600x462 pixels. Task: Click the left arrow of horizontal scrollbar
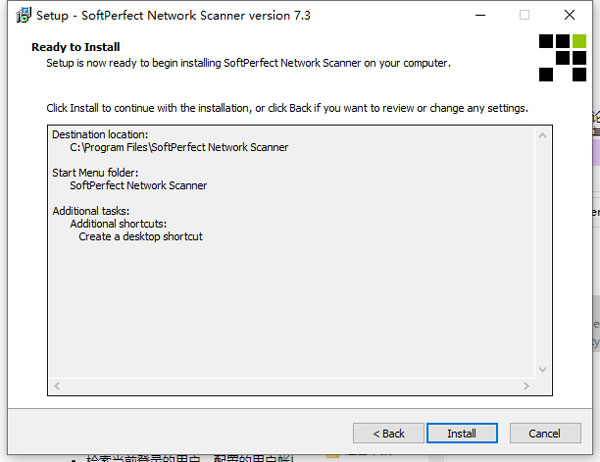click(56, 385)
